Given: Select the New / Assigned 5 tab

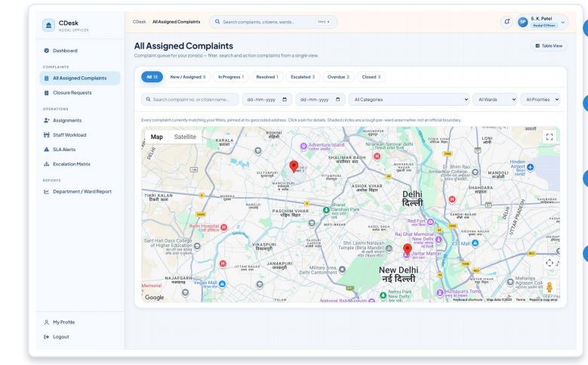Looking at the screenshot, I should (188, 77).
